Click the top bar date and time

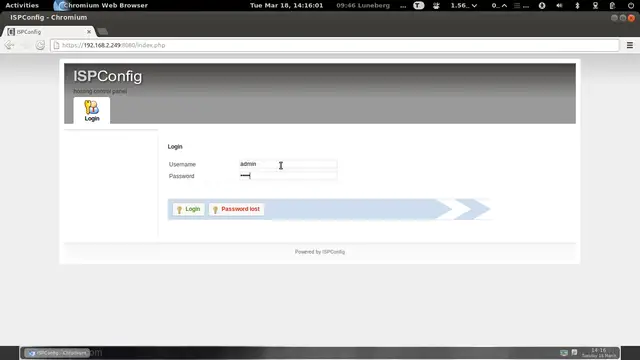[287, 5]
